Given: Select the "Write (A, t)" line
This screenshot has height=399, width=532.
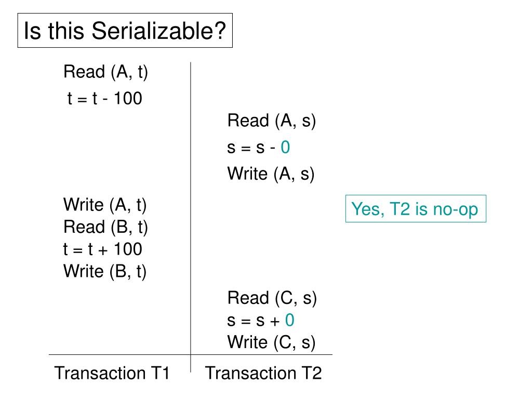Looking at the screenshot, I should [105, 205].
